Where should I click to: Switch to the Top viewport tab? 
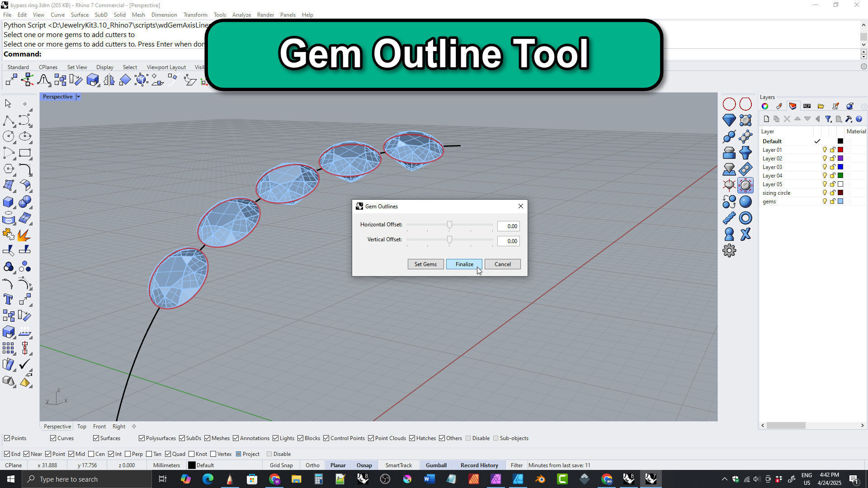[81, 427]
